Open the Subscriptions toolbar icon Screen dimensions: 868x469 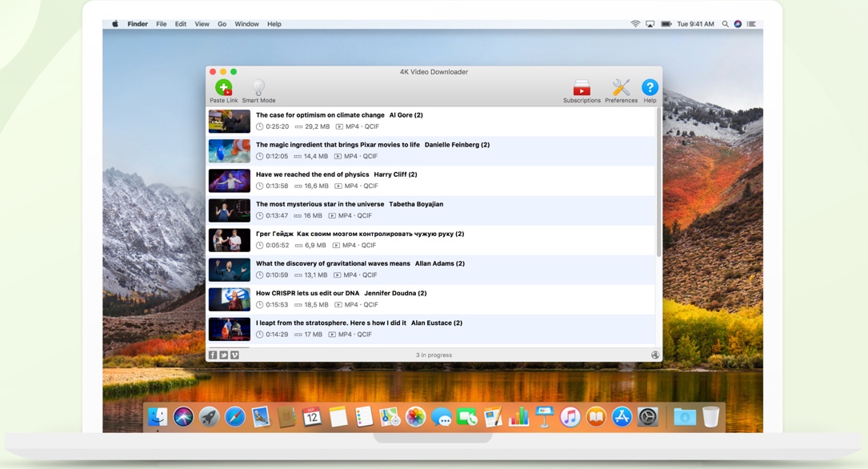[582, 87]
